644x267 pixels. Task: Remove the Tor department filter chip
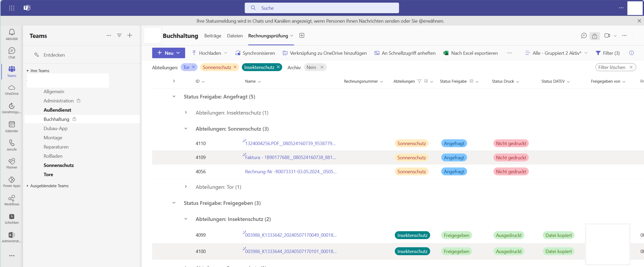[x=194, y=67]
